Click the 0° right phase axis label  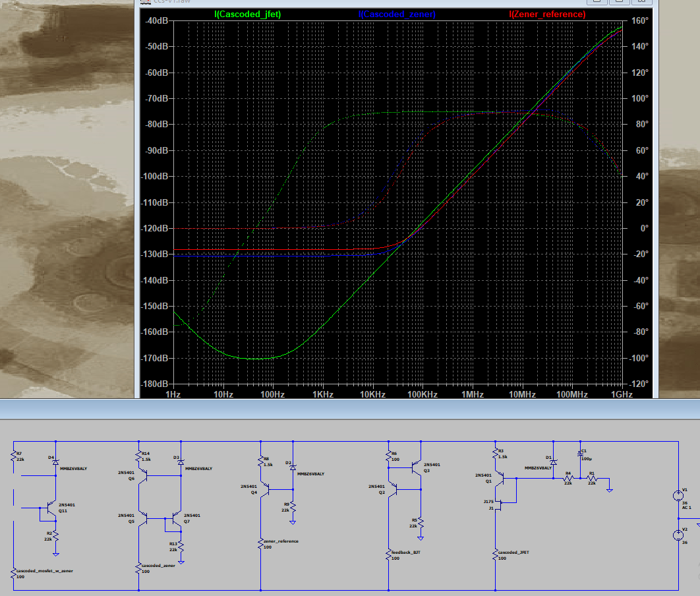coord(644,228)
